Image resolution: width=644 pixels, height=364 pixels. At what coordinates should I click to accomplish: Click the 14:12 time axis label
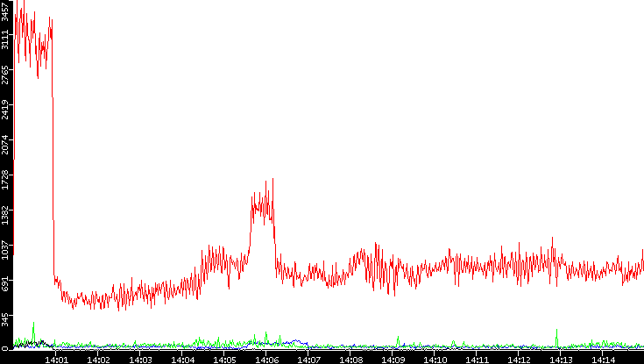click(519, 359)
